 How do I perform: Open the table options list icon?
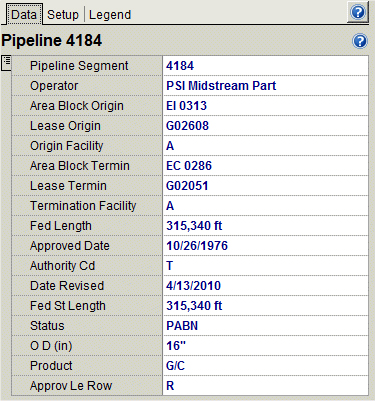pos(6,63)
